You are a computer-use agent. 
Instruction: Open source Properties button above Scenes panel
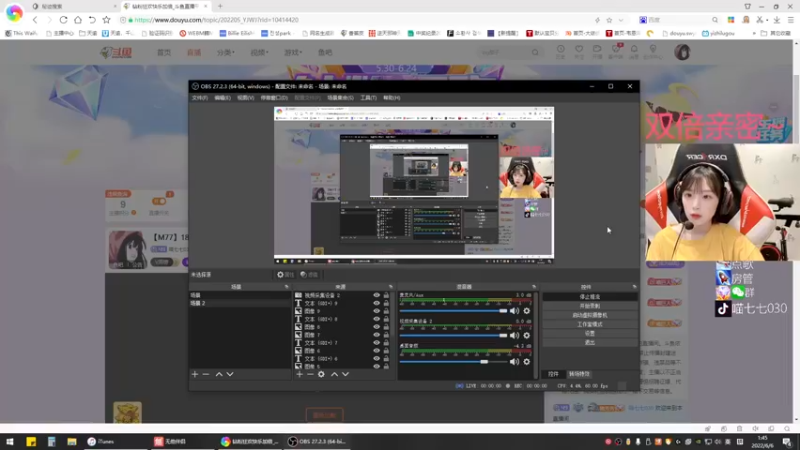click(x=285, y=274)
